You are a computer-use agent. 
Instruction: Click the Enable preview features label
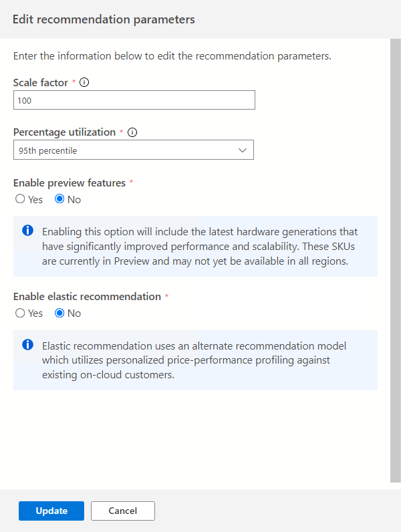[69, 182]
